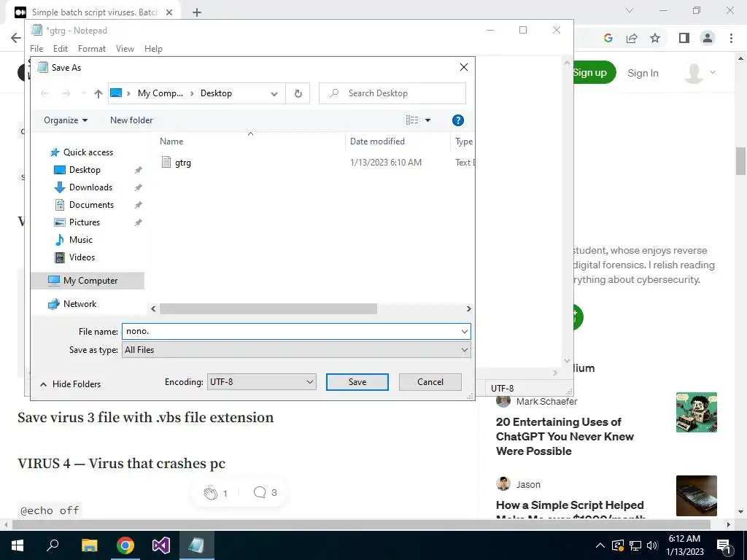Change view layout icon in Save As
Screen dimensions: 747x560
tap(412, 120)
